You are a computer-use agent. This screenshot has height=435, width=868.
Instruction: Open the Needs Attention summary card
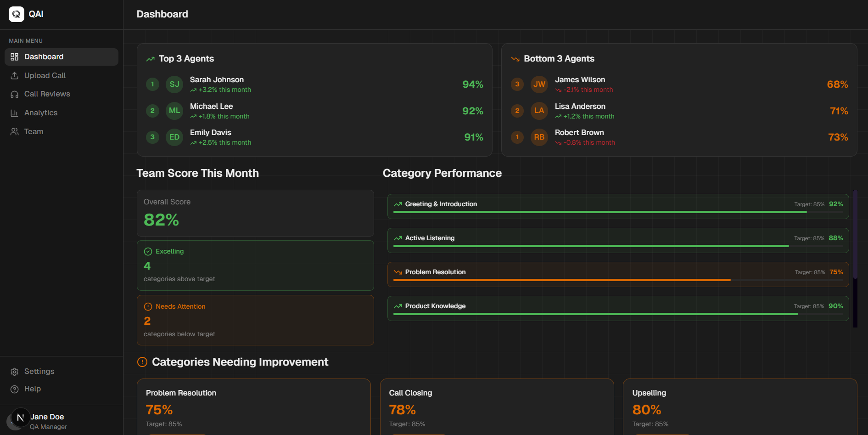pos(255,320)
